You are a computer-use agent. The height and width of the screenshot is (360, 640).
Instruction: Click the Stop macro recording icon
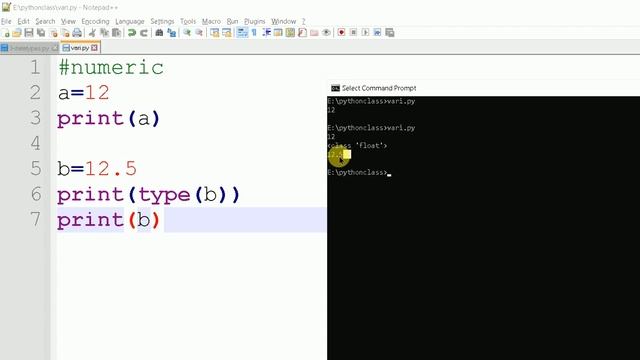pyautogui.click(x=353, y=33)
